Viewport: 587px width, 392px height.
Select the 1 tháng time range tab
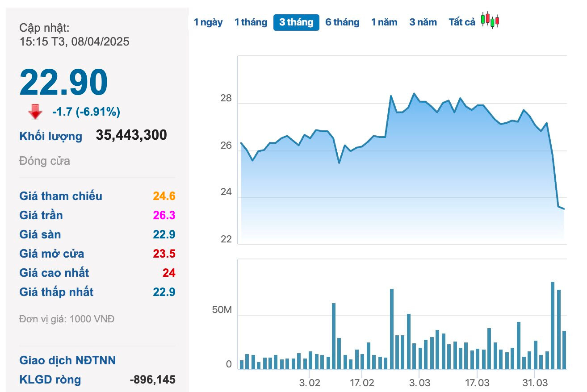tap(251, 22)
